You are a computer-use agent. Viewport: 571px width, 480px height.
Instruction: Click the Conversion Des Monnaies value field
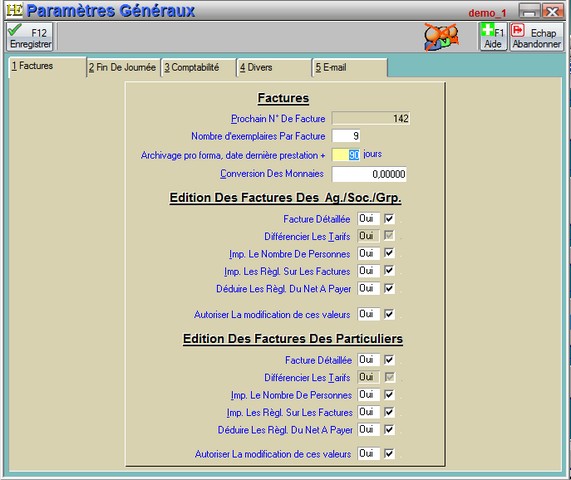point(369,174)
